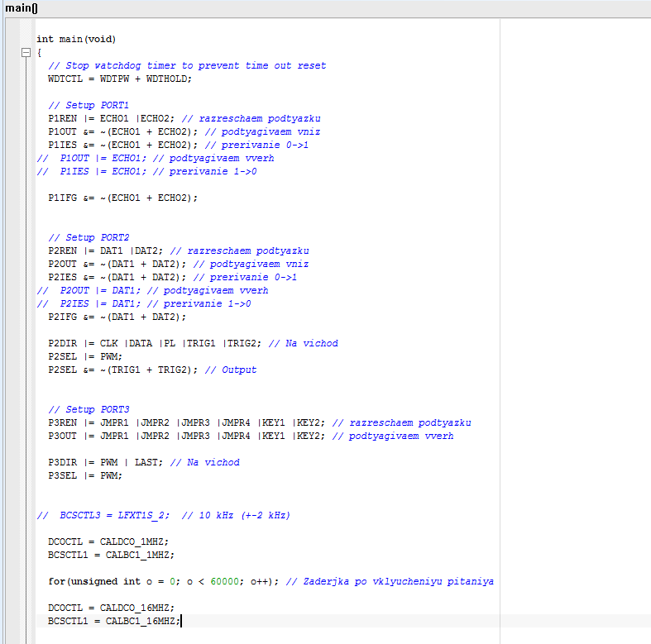Click the line 'P2SEL &= ~(TRIG1 + TRIG2);'

tap(122, 370)
